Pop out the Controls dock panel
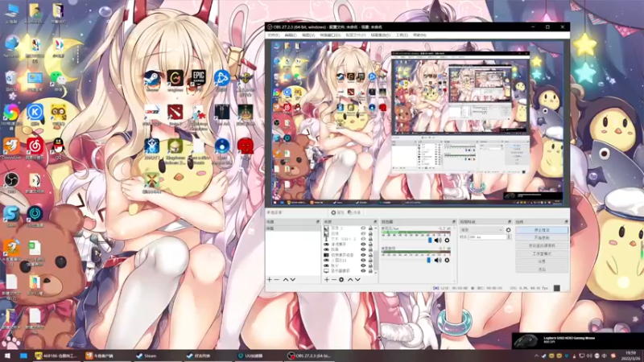Screen dimensions: 644x362 pos(566,222)
